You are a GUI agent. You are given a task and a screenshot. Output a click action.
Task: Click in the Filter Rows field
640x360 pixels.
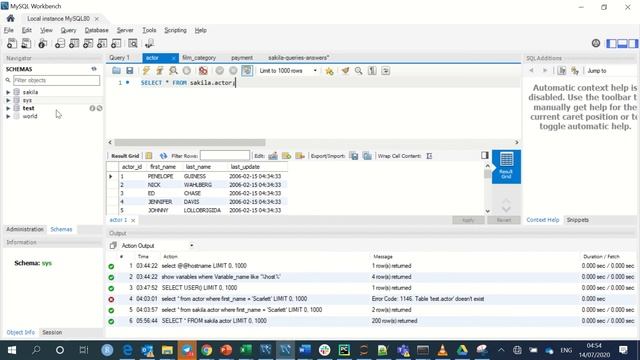(224, 156)
